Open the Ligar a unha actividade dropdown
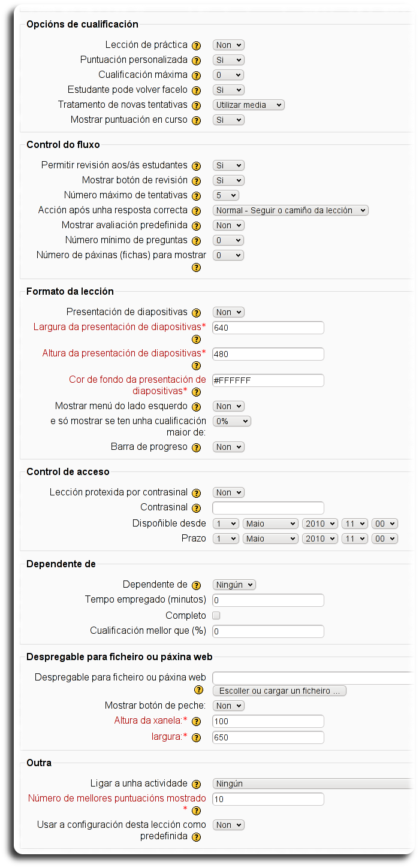The height and width of the screenshot is (868, 419). pyautogui.click(x=312, y=784)
